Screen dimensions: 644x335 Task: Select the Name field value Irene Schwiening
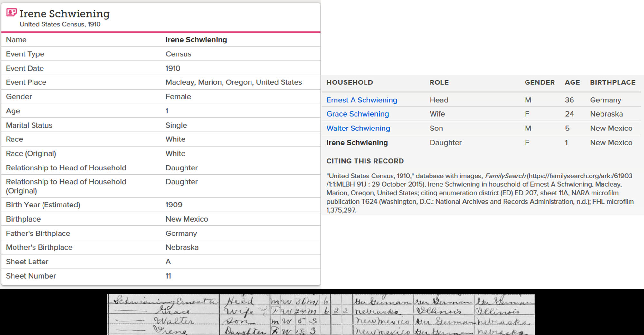coord(196,40)
